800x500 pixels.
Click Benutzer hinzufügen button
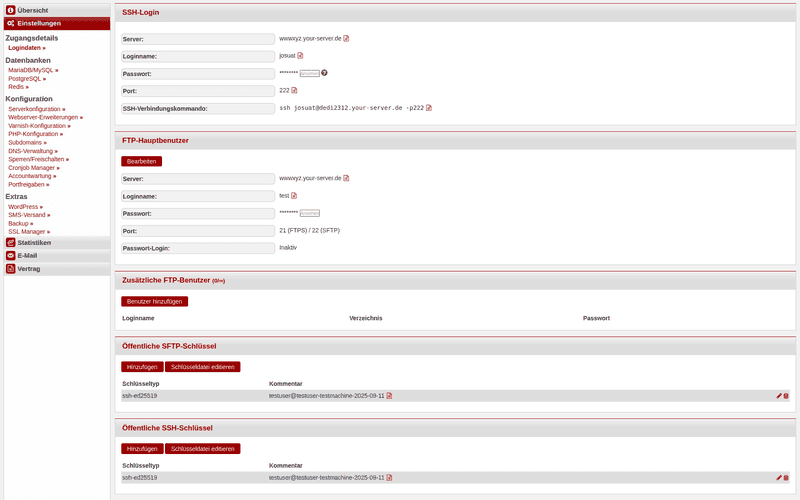154,301
